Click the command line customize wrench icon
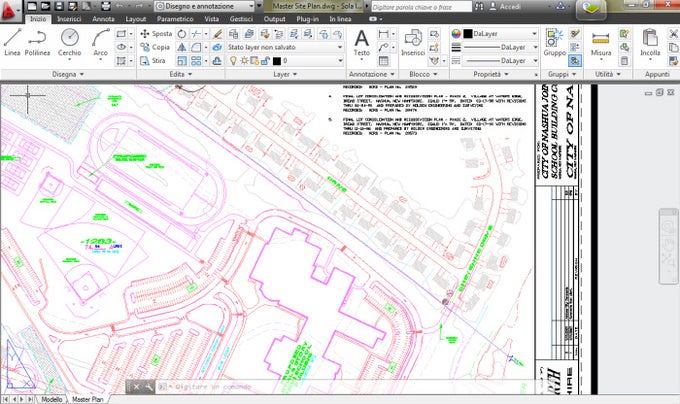Image resolution: width=680 pixels, height=404 pixels. click(148, 387)
